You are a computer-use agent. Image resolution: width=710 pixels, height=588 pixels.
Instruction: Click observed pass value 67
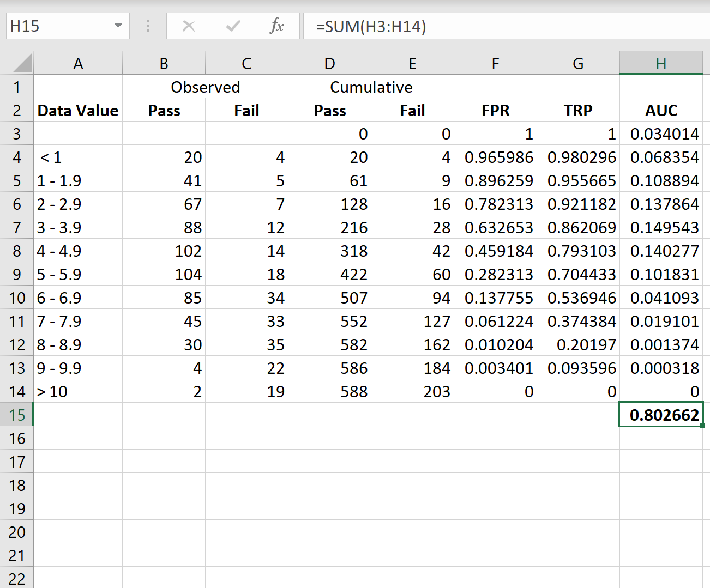coord(164,204)
